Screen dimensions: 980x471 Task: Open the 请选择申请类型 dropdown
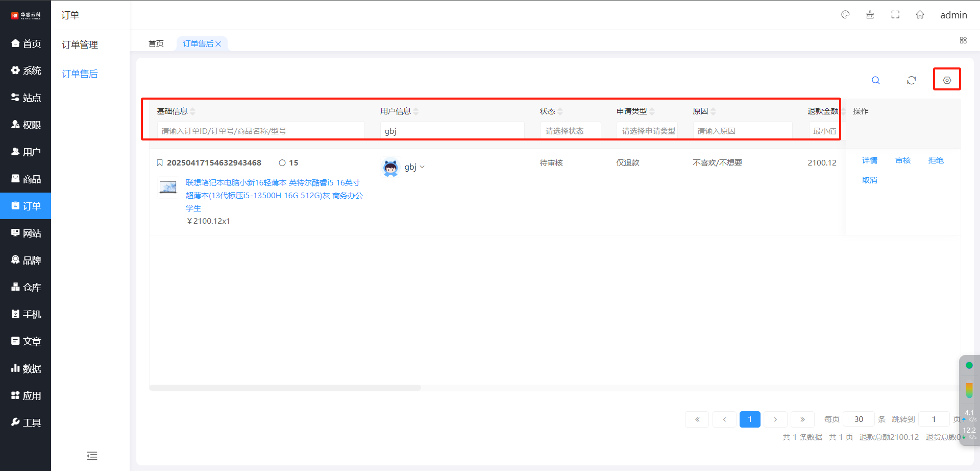tap(647, 131)
